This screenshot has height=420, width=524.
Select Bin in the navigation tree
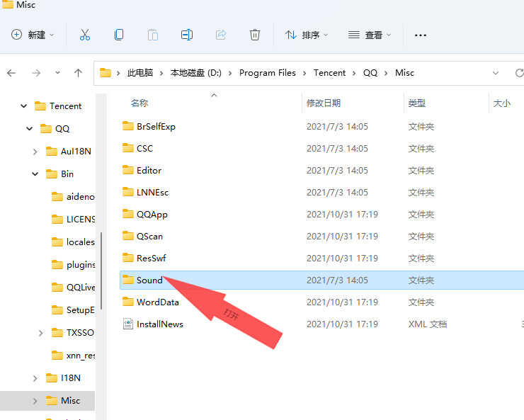[67, 174]
